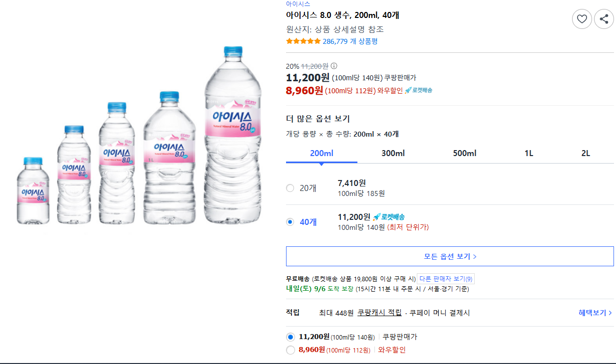
Task: Open 혜택보기 benefits details
Action: tap(595, 313)
